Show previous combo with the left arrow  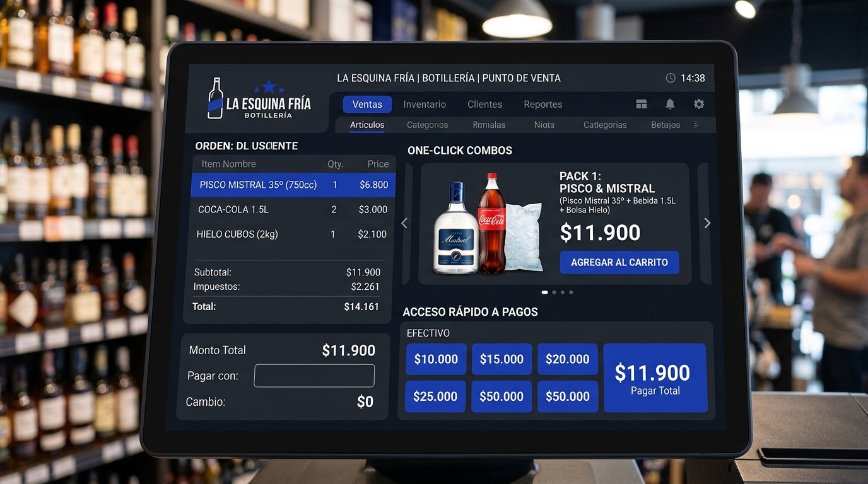(x=404, y=223)
